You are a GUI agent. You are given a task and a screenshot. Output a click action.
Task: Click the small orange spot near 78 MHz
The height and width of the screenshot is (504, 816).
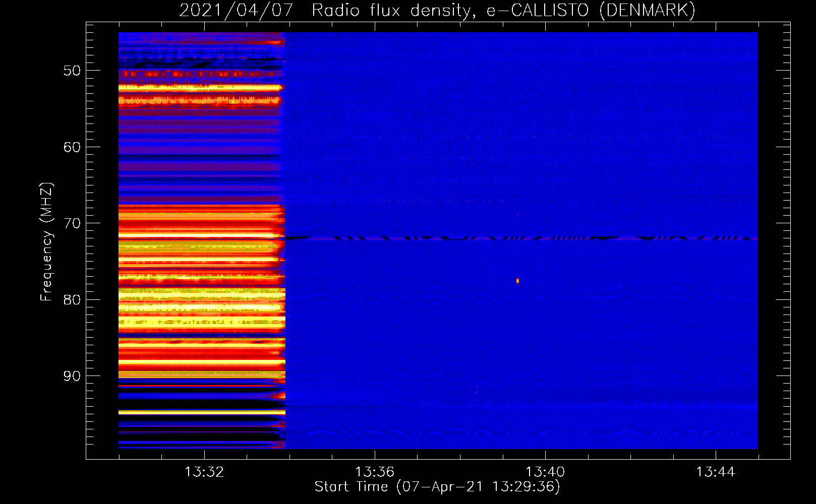pyautogui.click(x=517, y=281)
